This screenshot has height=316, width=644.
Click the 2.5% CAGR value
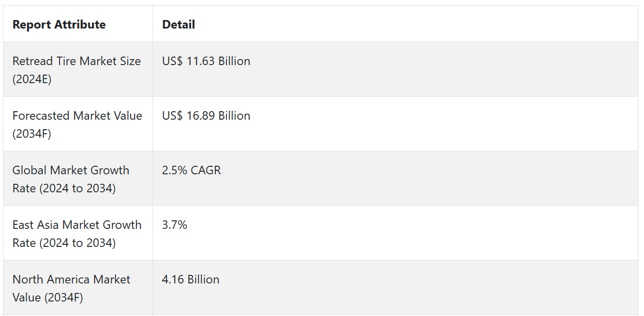point(191,170)
